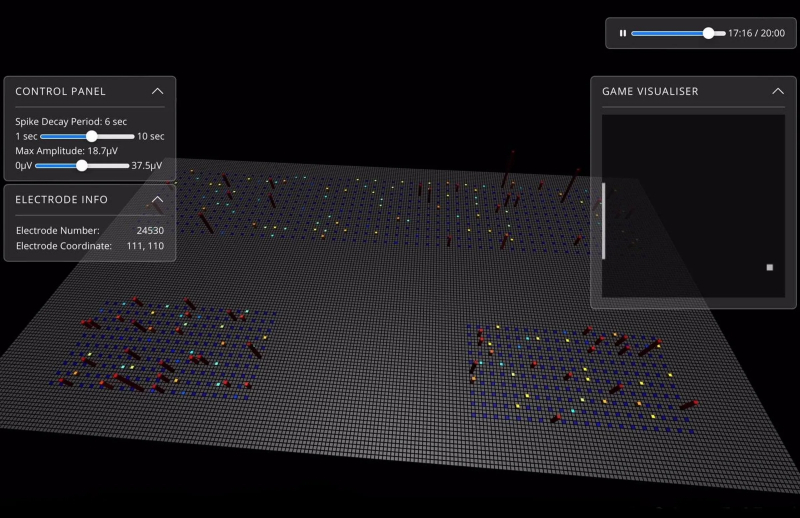Pause the recording playback
This screenshot has width=800, height=518.
pos(622,33)
